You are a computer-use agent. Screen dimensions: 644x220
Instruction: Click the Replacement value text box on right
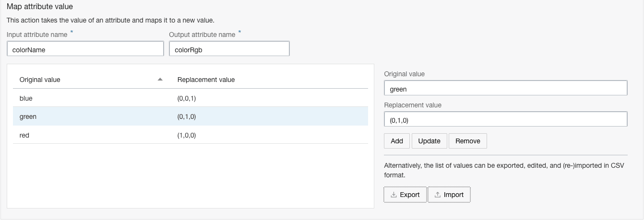(x=505, y=119)
